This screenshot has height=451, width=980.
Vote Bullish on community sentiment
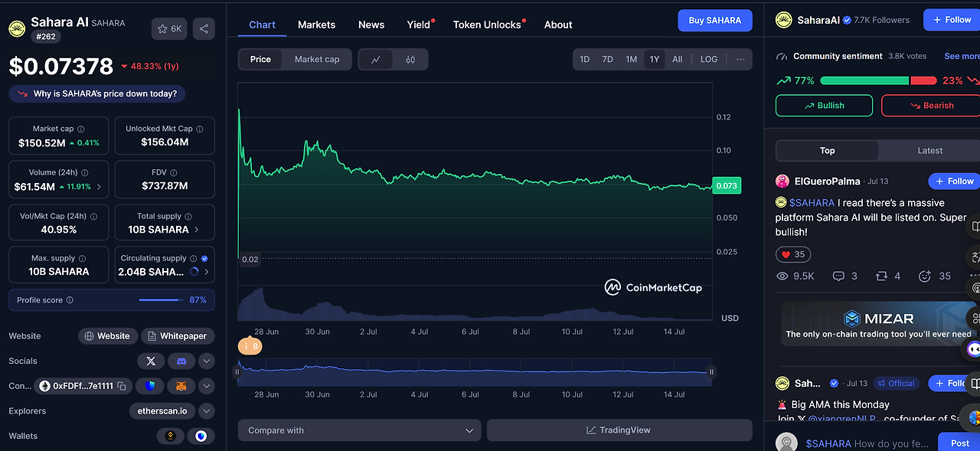click(x=824, y=106)
